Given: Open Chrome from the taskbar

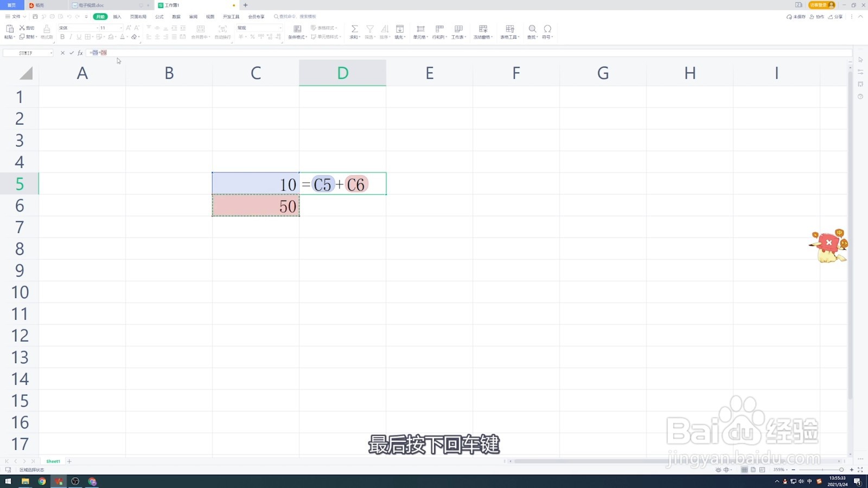Looking at the screenshot, I should click(x=42, y=481).
